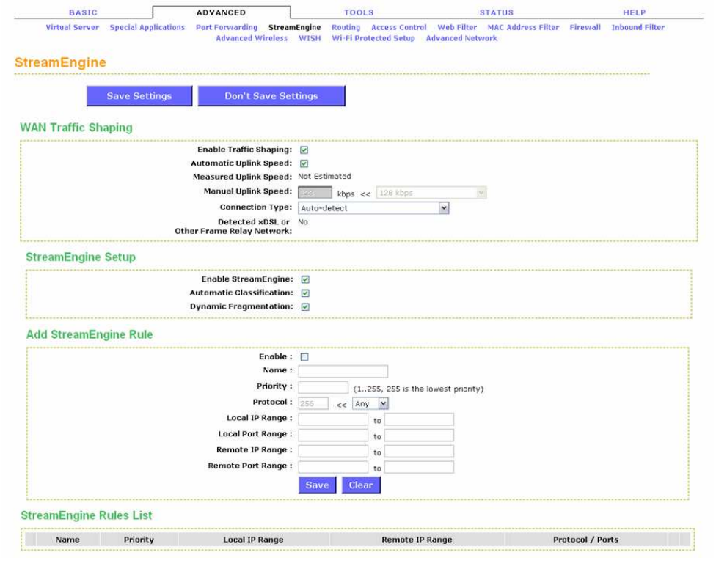Open the Web Filter link

(457, 27)
